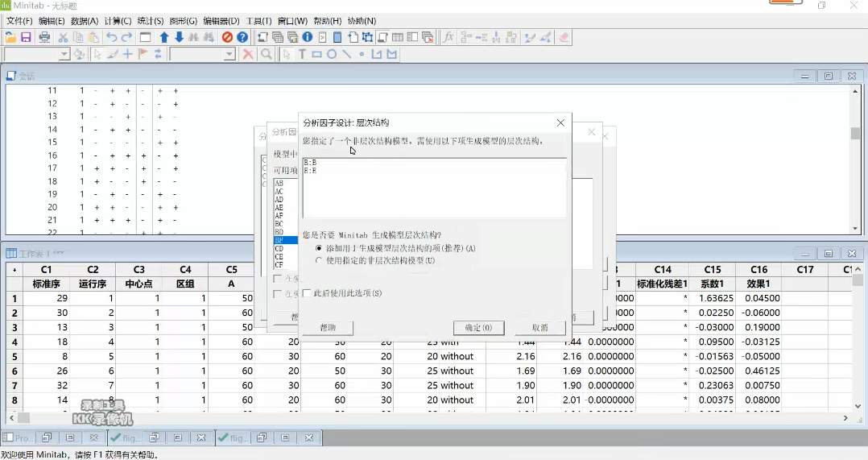The height and width of the screenshot is (460, 868).
Task: Select highlighted term 'BF' in the list
Action: pyautogui.click(x=286, y=240)
